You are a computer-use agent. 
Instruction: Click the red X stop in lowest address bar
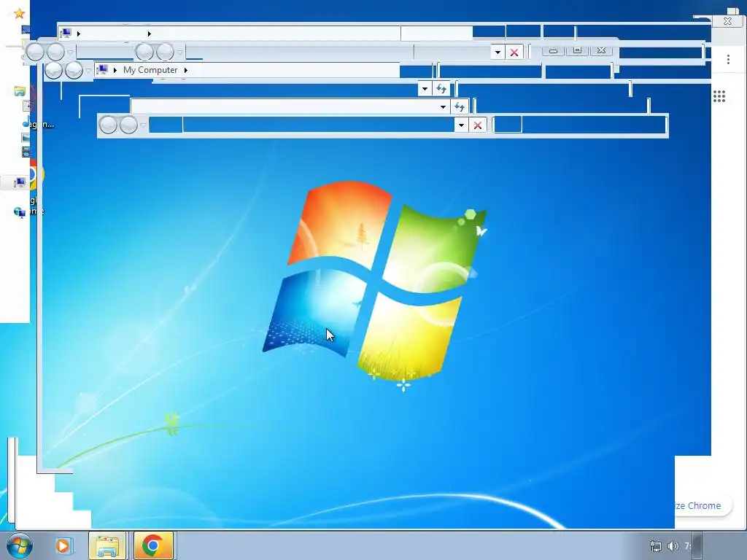tap(478, 125)
